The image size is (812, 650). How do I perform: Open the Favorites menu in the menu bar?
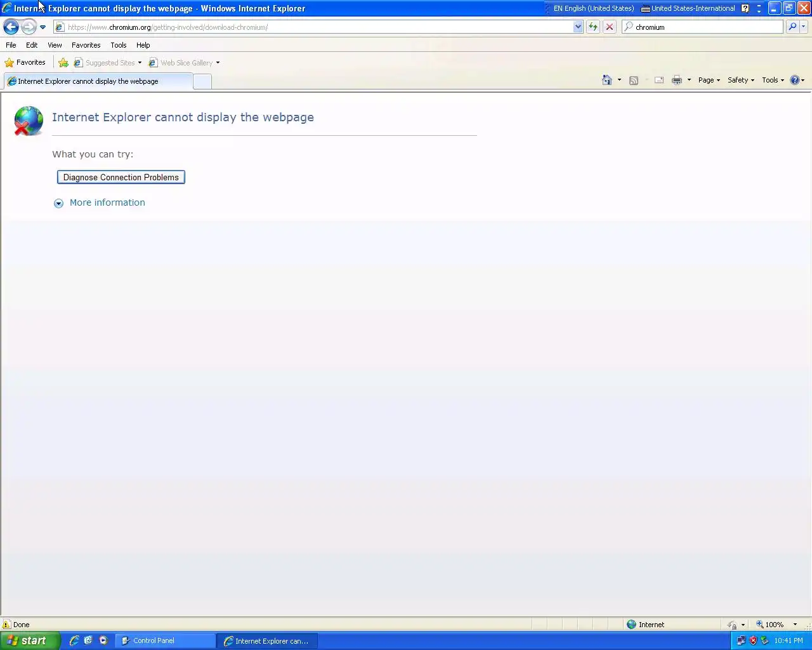(x=86, y=45)
